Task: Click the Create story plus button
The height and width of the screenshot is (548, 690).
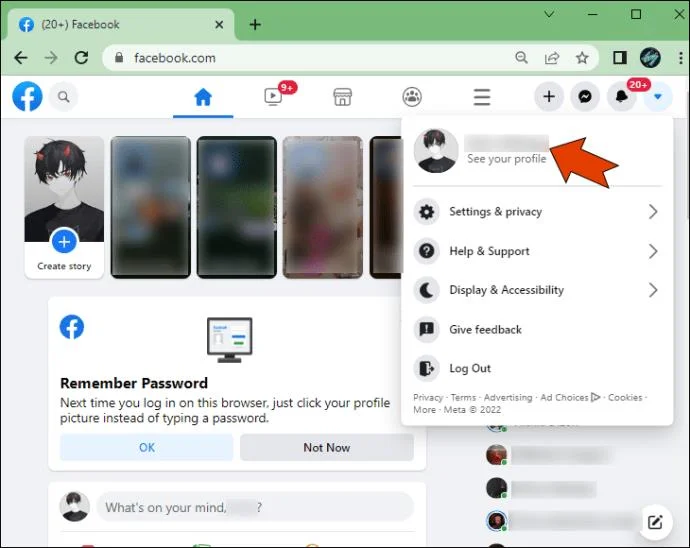Action: pyautogui.click(x=64, y=241)
